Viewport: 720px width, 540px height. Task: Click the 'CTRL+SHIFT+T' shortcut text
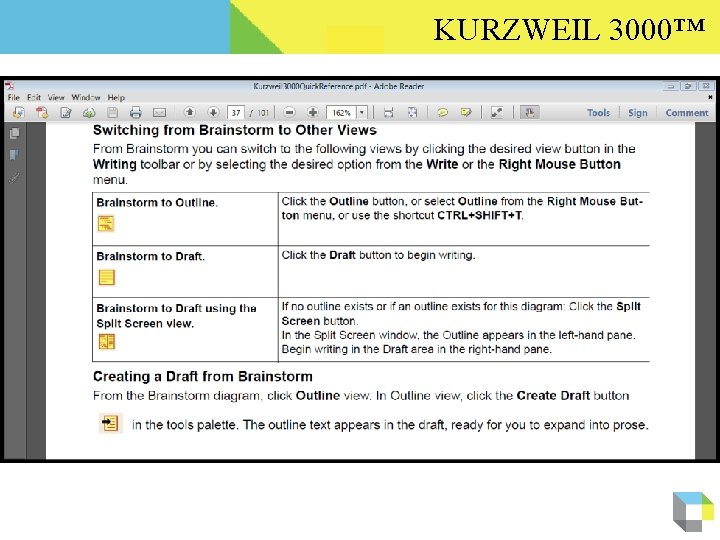479,215
